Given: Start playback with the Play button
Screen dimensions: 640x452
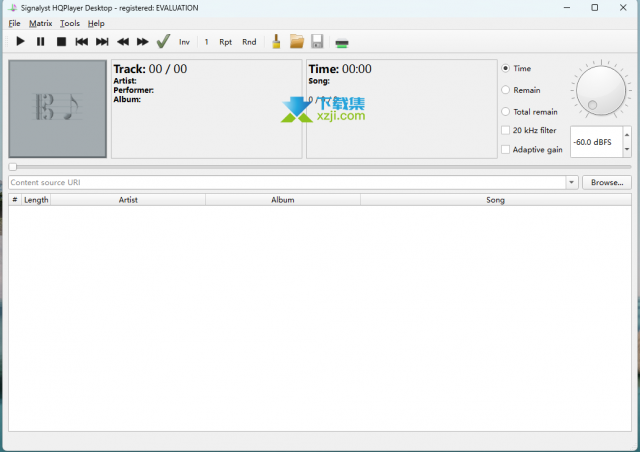Looking at the screenshot, I should click(20, 41).
